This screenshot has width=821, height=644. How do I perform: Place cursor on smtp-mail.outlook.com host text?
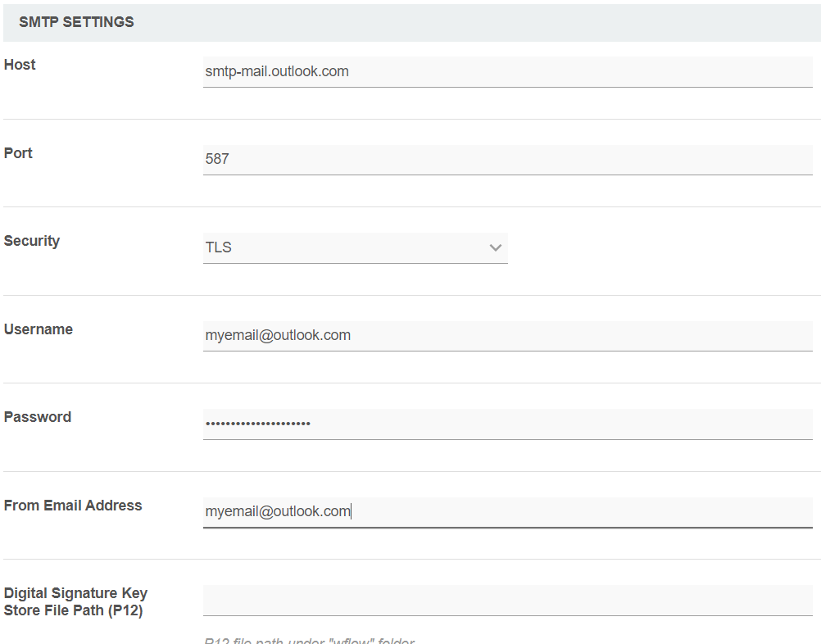277,72
